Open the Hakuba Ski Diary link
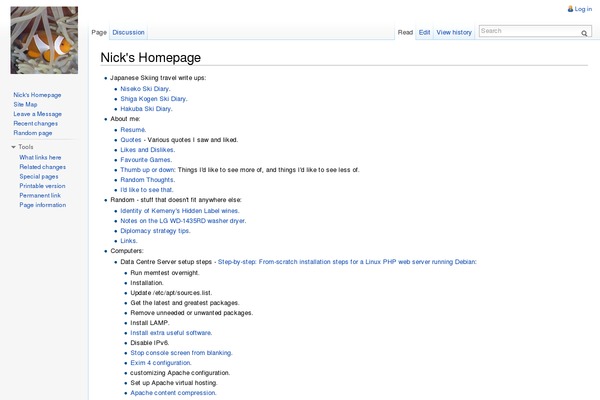 pyautogui.click(x=147, y=109)
